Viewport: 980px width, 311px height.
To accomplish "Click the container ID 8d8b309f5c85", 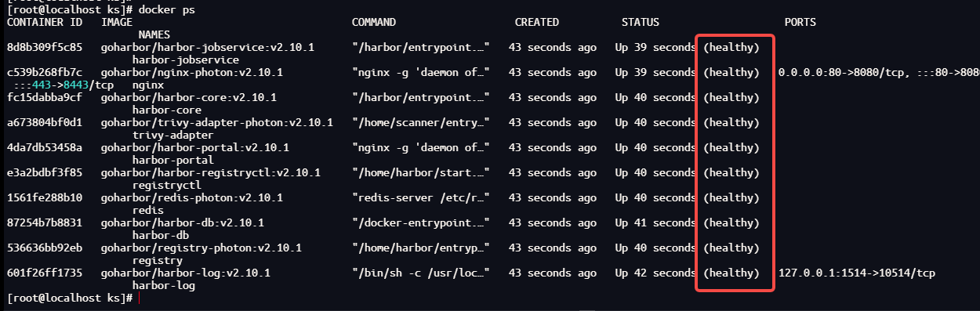I will [x=45, y=48].
